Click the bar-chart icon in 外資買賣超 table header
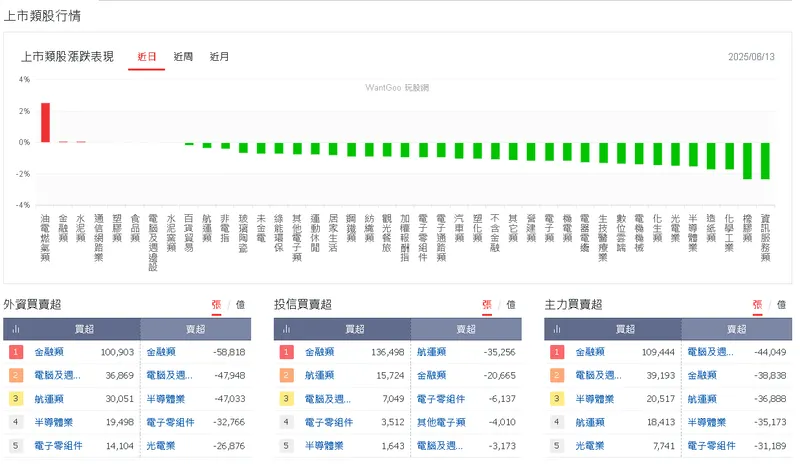Image resolution: width=800 pixels, height=464 pixels. tap(16, 329)
